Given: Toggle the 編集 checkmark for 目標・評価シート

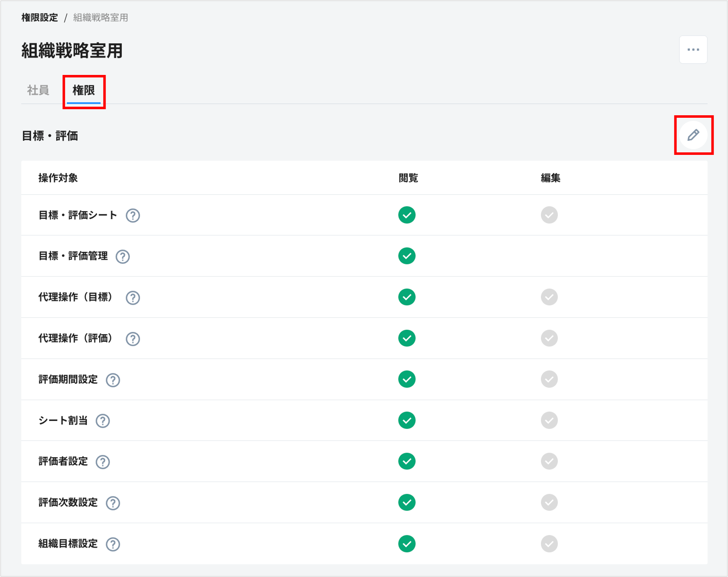Looking at the screenshot, I should pyautogui.click(x=549, y=215).
